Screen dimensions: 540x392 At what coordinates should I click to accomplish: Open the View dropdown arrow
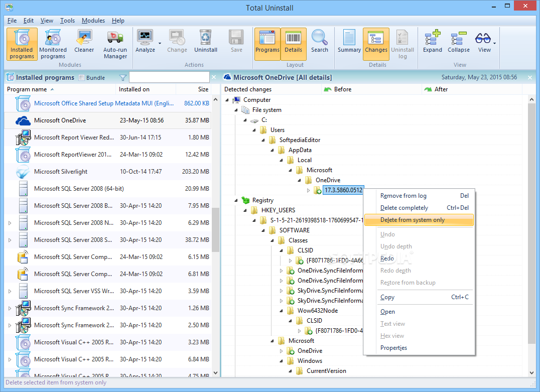pos(494,43)
